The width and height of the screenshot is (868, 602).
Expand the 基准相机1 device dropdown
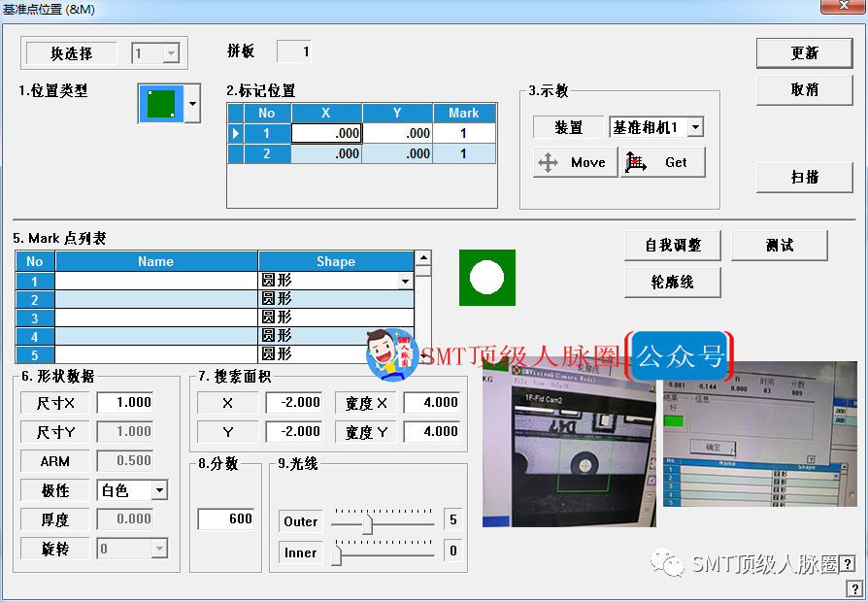[694, 127]
